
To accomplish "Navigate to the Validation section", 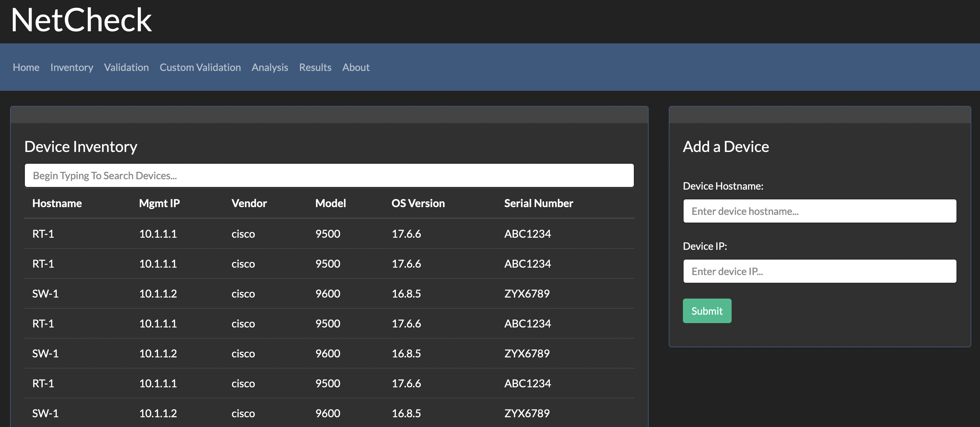I will click(x=126, y=67).
